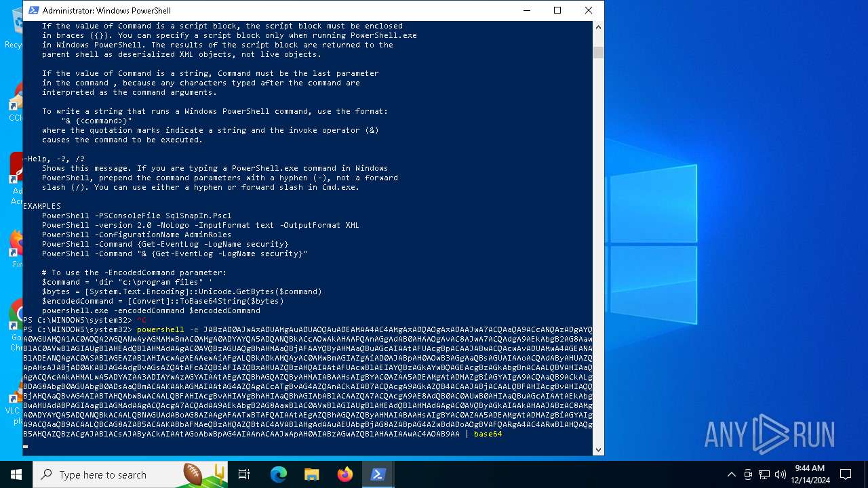Select the PowerShell taskbar button
868x488 pixels.
pos(378,474)
